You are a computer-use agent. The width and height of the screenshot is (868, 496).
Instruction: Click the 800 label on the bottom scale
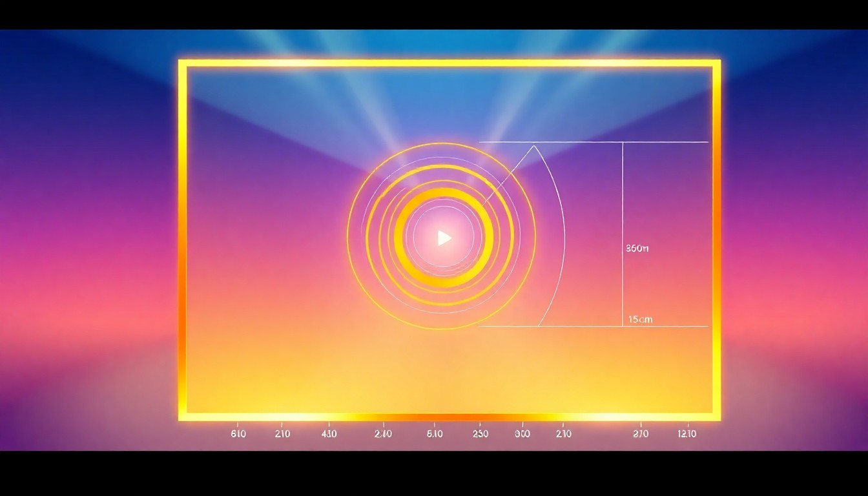pyautogui.click(x=522, y=434)
